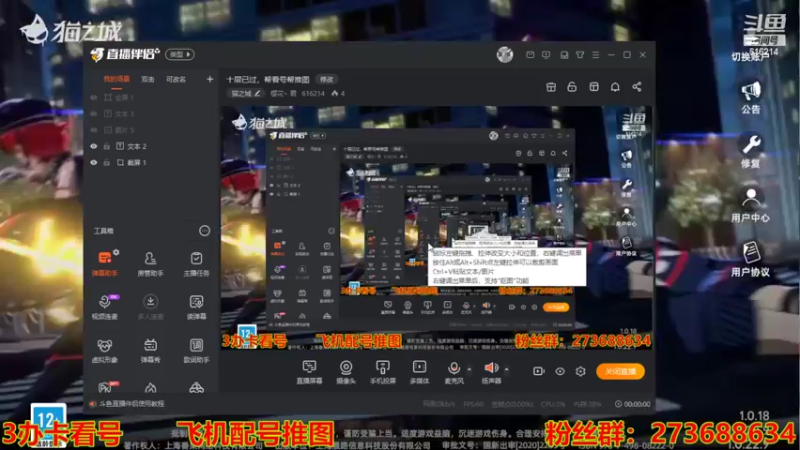The image size is (800, 450).
Task: Expand the 类型 type selector
Action: tap(180, 54)
